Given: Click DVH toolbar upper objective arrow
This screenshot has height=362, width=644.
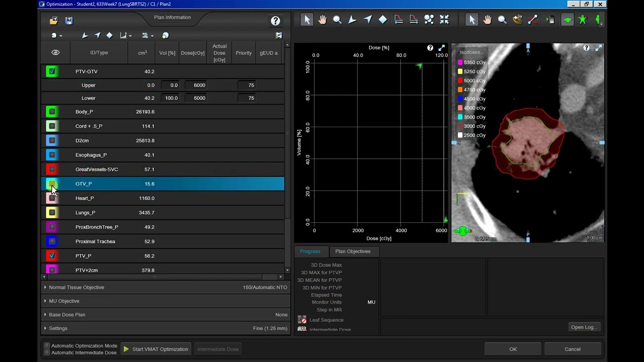Looking at the screenshot, I should click(352, 20).
